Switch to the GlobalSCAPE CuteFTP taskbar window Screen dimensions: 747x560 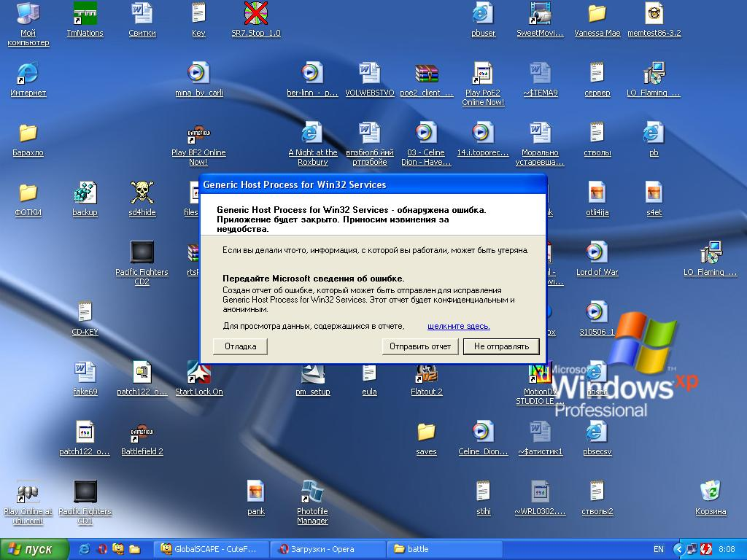(209, 549)
